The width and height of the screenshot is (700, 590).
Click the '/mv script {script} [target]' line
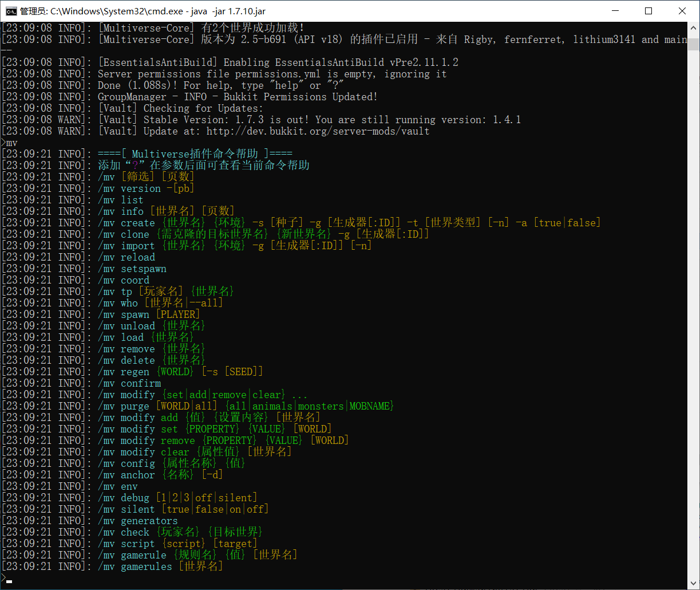point(129,544)
